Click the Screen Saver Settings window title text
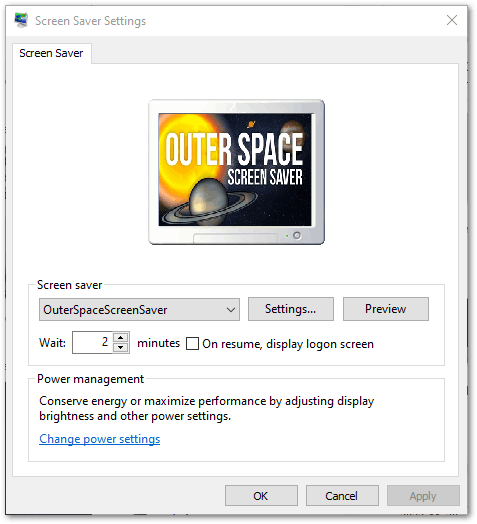 tap(91, 21)
